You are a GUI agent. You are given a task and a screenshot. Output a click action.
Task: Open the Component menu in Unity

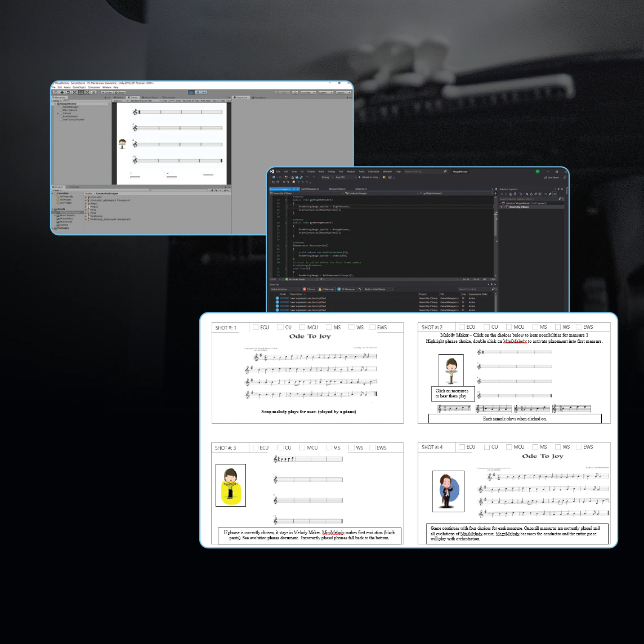94,87
